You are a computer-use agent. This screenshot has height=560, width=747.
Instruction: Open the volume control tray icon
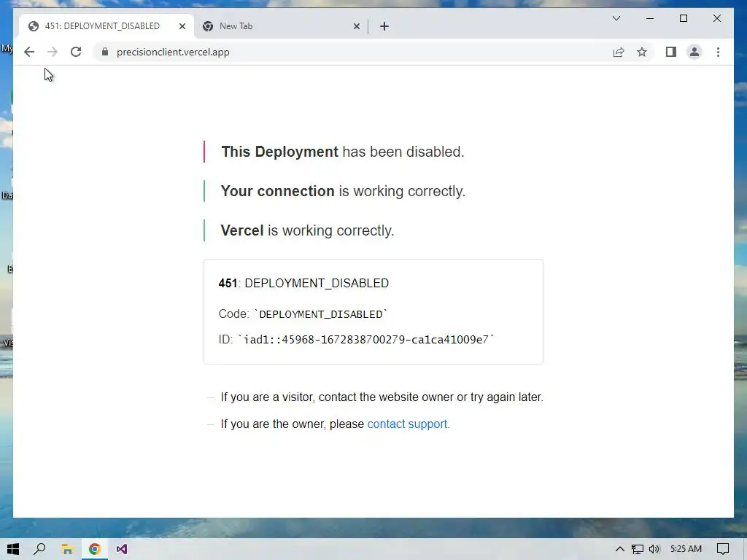[x=654, y=549]
